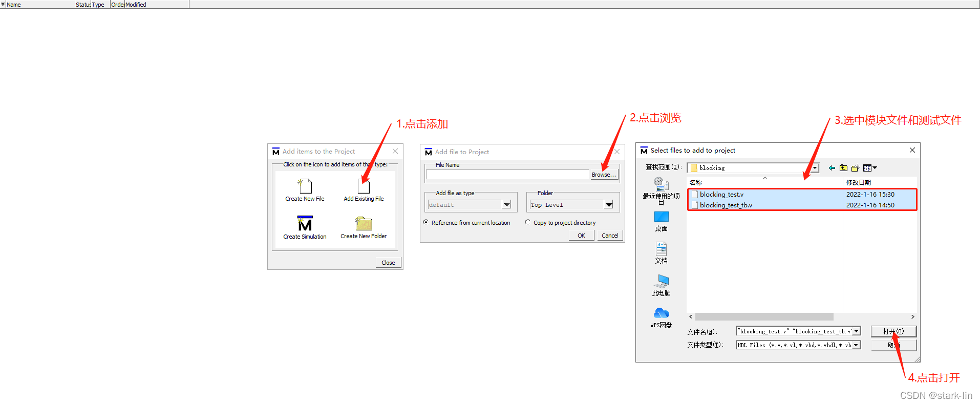This screenshot has width=980, height=404.
Task: Click the ModelSim icon in Add file title bar
Action: 428,152
